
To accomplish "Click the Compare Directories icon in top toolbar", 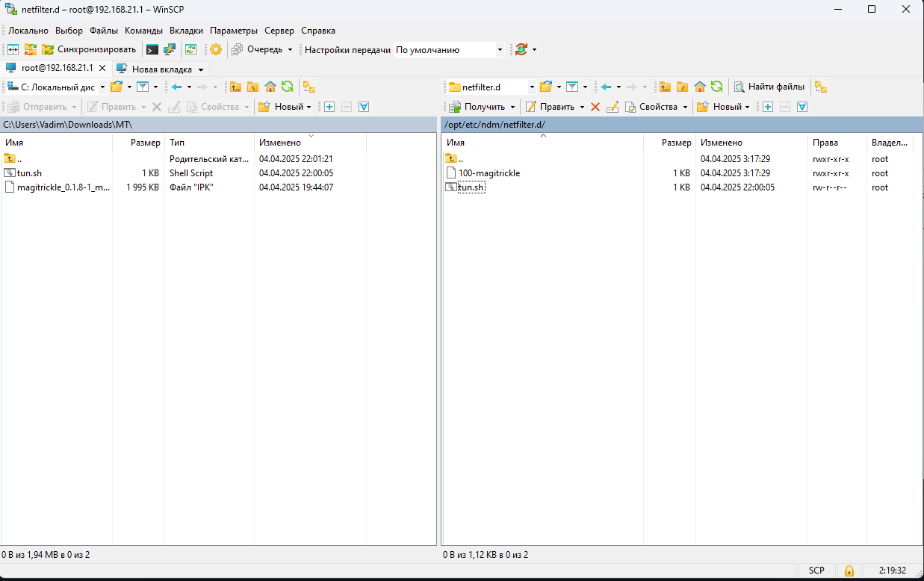I will point(13,49).
